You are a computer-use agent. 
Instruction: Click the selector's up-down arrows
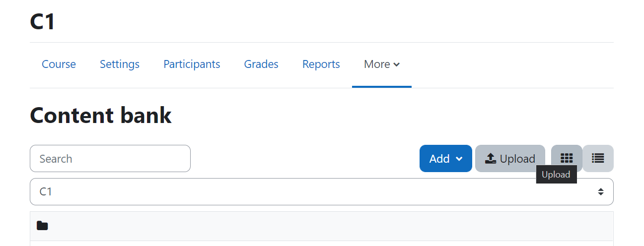click(x=601, y=191)
